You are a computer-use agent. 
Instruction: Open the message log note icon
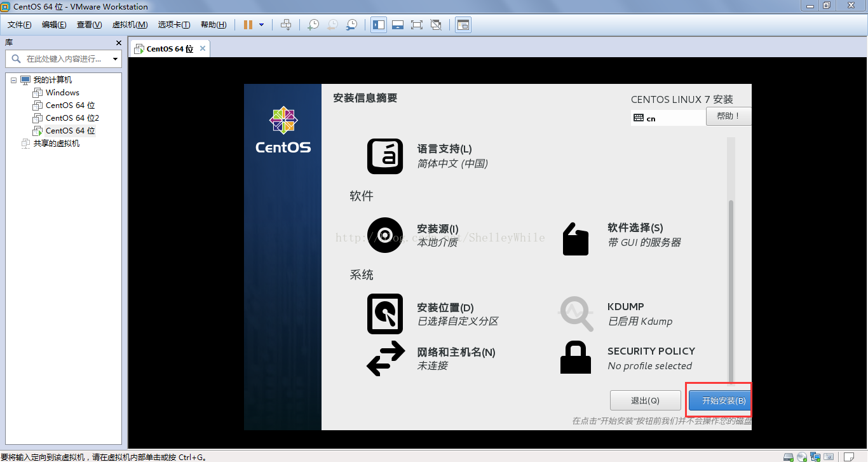(x=848, y=456)
